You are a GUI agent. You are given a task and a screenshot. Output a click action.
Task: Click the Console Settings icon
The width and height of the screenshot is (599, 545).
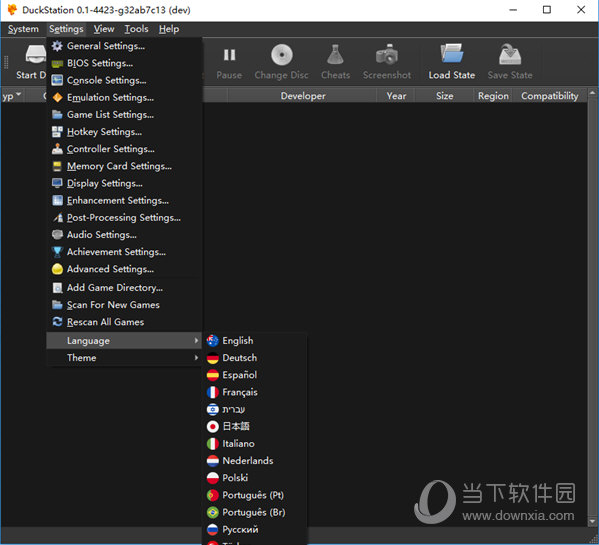57,80
